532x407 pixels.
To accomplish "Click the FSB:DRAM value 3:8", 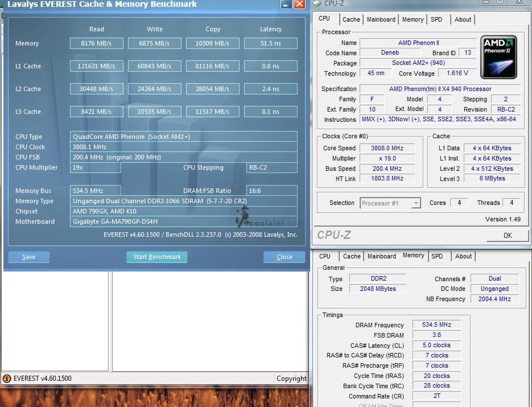I will click(436, 335).
